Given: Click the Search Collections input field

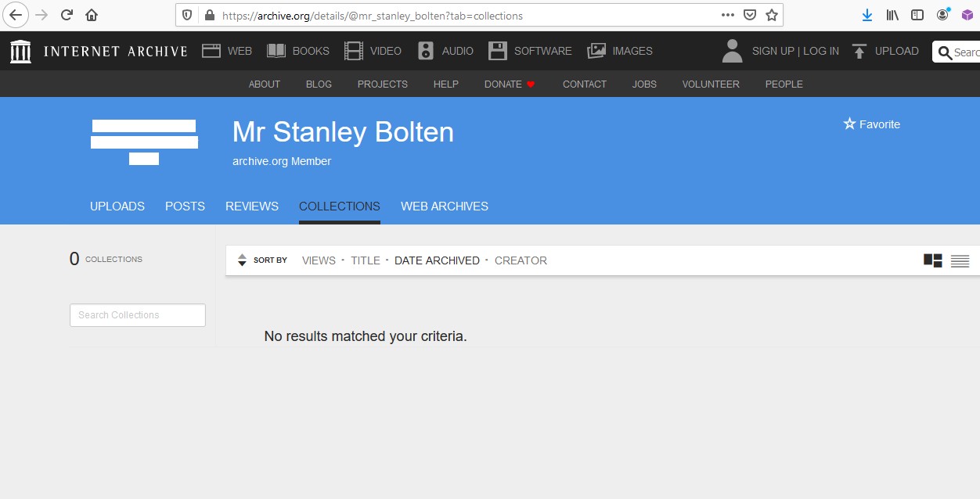Looking at the screenshot, I should pyautogui.click(x=138, y=315).
